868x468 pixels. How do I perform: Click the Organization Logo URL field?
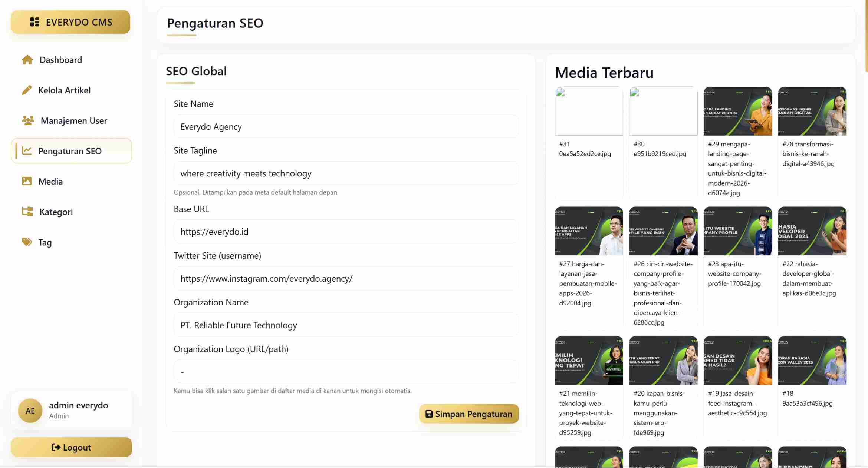346,372
